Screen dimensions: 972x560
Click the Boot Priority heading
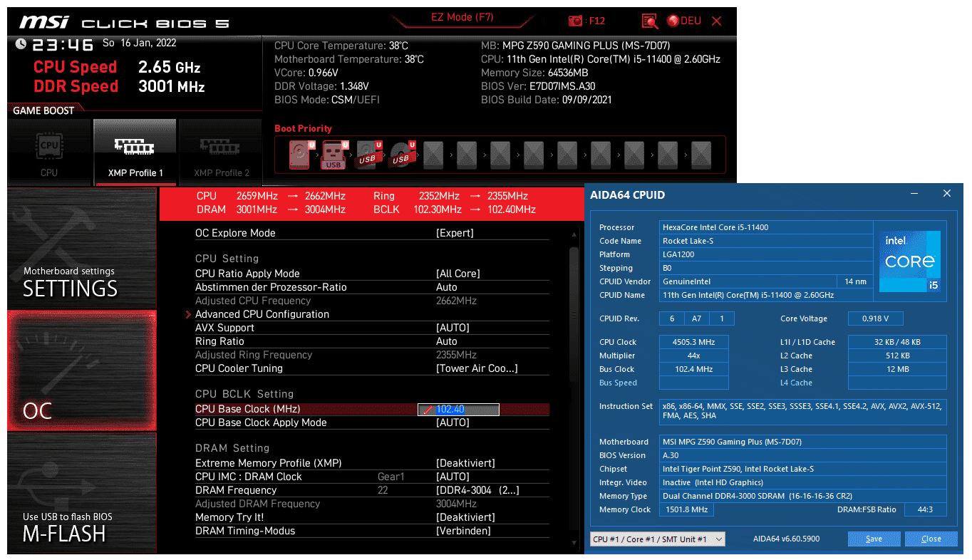click(x=303, y=129)
